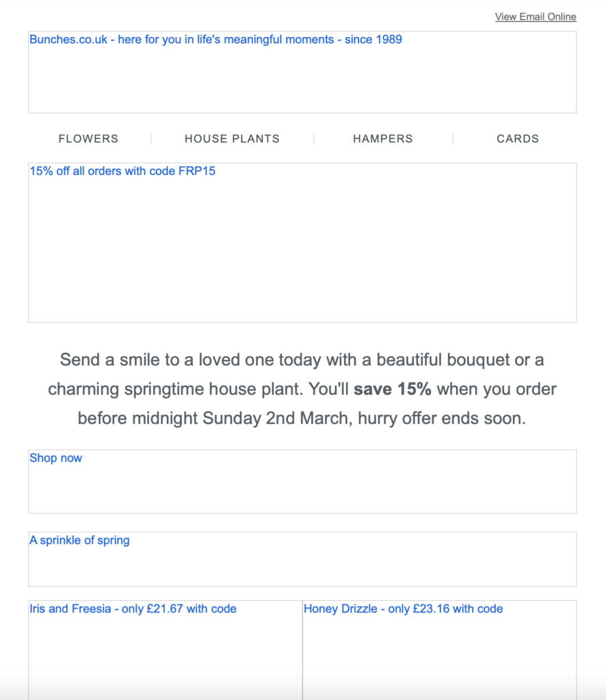606x700 pixels.
Task: Click the bold 'save 15%' text
Action: point(392,389)
